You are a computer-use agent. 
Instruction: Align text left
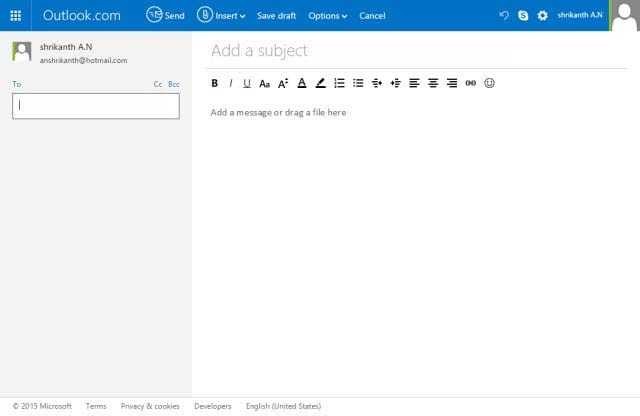(414, 83)
